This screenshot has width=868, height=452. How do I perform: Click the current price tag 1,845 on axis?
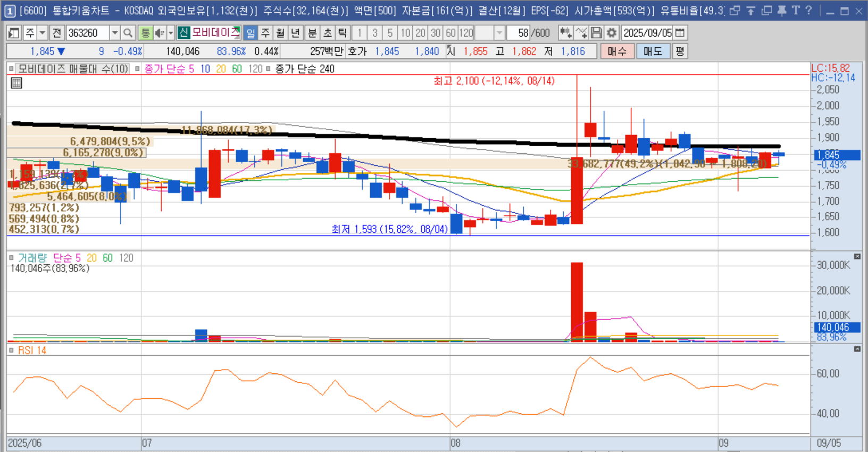(838, 155)
